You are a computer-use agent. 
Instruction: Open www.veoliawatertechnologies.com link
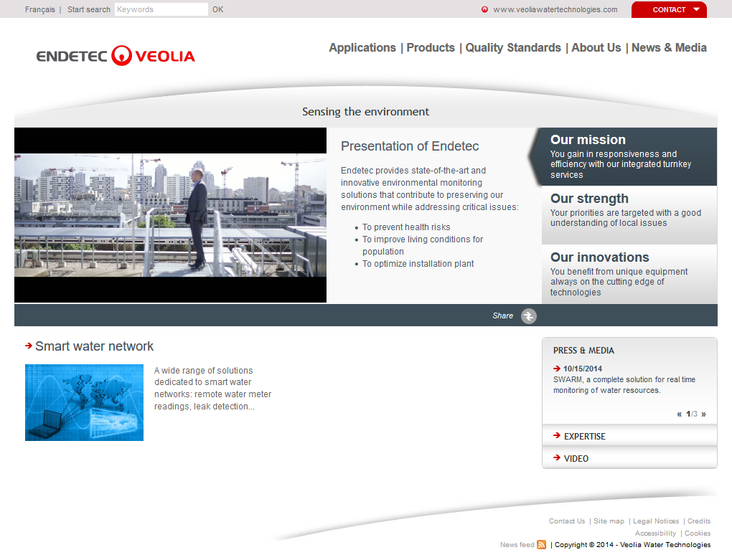(555, 9)
